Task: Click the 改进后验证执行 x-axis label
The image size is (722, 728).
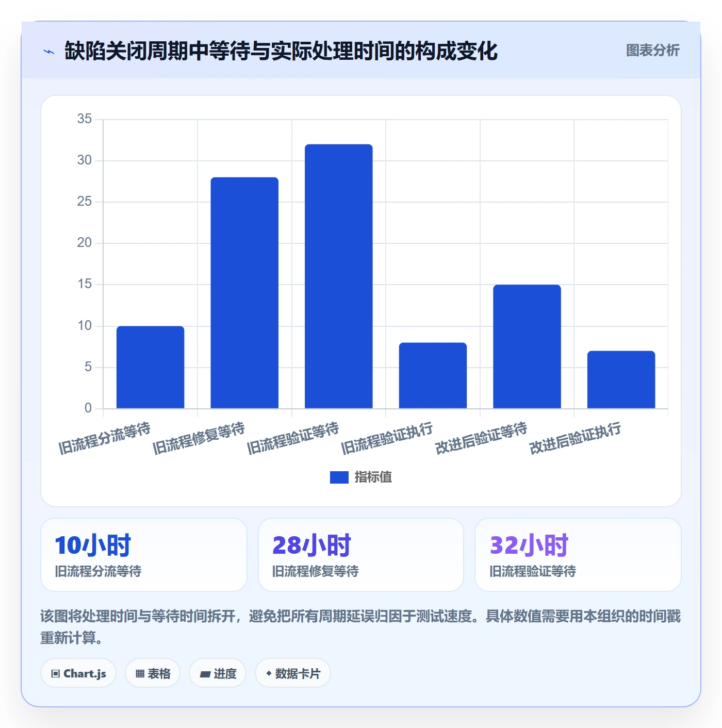Action: 575,438
